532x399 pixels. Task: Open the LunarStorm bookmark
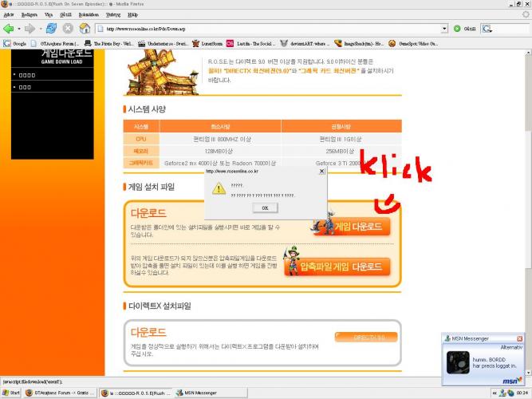207,43
